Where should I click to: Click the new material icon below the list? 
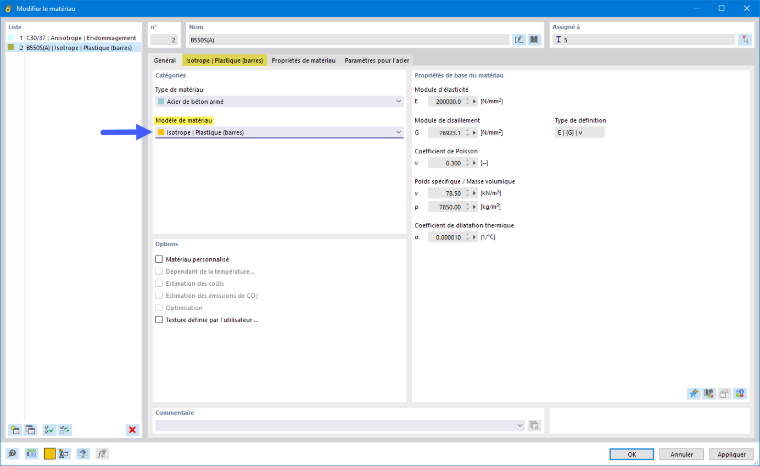pyautogui.click(x=15, y=430)
